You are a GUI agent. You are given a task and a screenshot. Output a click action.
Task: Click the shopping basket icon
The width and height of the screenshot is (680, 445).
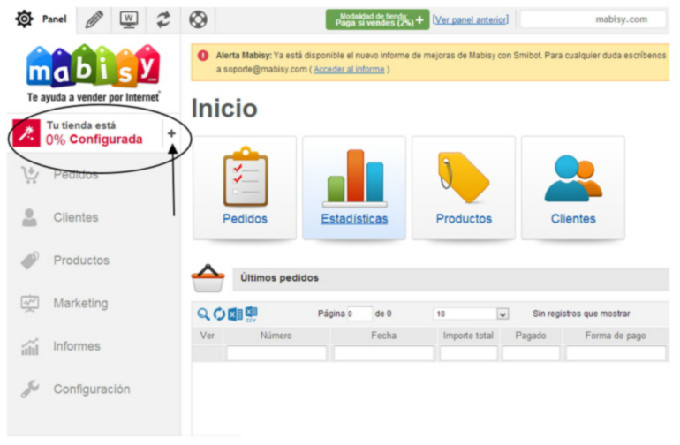(208, 278)
